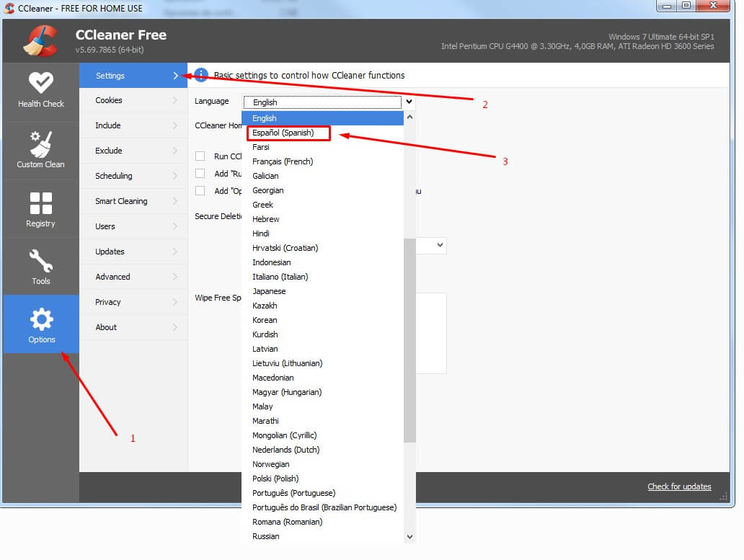Choose Georgian language
Screen dimensions: 744x560
[323, 190]
